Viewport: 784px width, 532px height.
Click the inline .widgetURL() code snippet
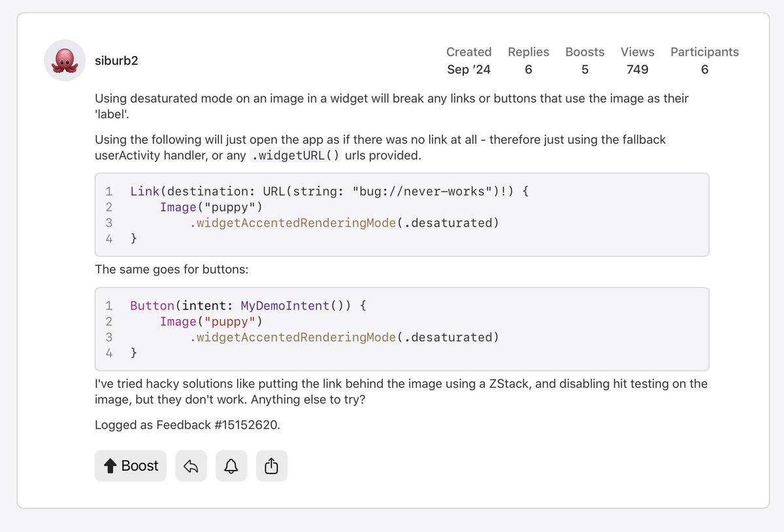[296, 155]
